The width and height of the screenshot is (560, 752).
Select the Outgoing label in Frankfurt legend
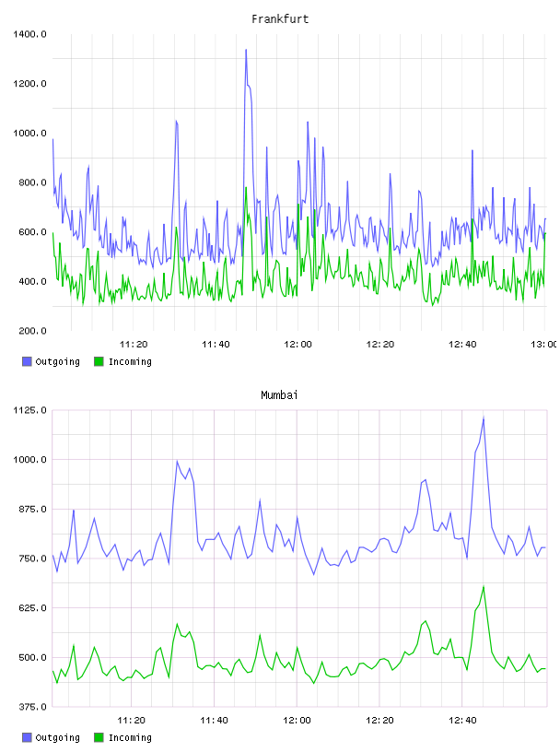57,361
